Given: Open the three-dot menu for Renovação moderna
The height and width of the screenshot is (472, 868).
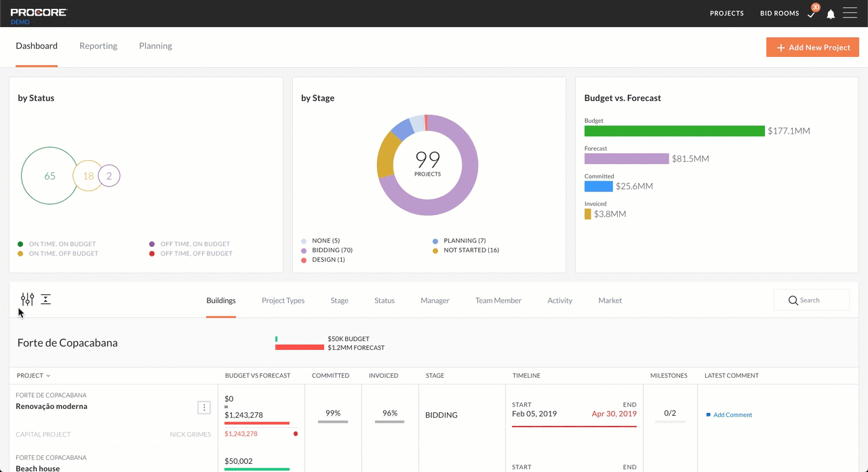Looking at the screenshot, I should click(204, 408).
